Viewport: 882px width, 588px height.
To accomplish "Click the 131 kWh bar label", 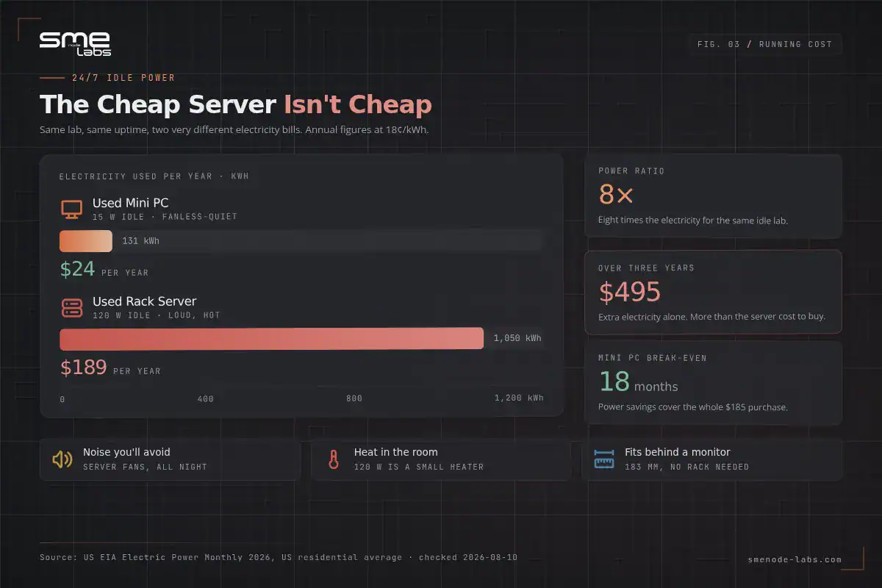I will tap(140, 241).
